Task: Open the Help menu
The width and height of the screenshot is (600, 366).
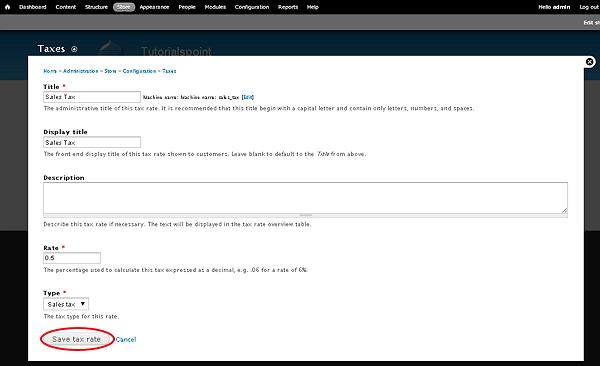Action: 313,7
